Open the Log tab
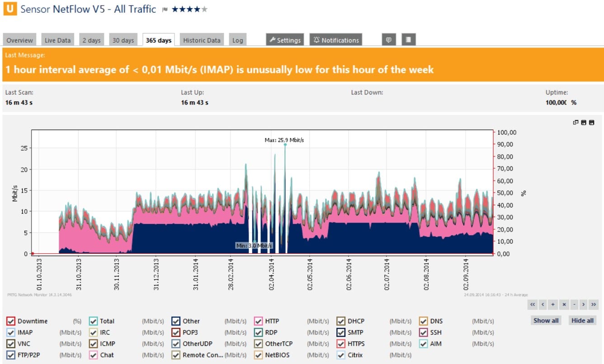The width and height of the screenshot is (604, 364). [238, 40]
